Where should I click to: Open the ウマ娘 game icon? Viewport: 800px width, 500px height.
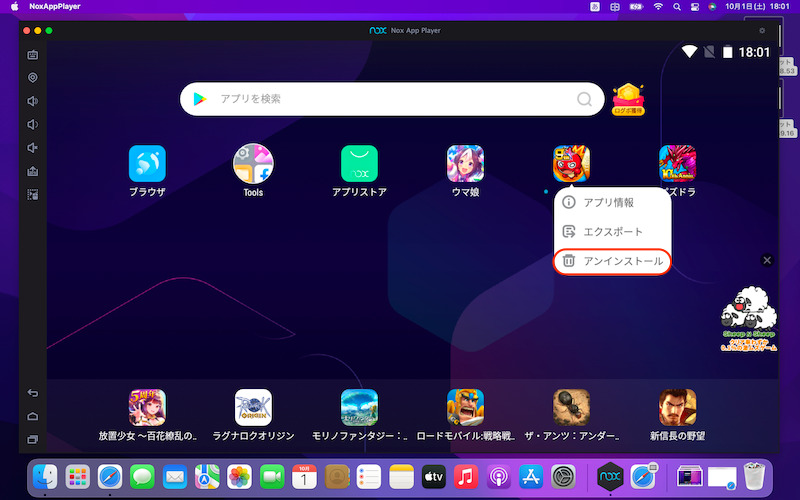pos(465,164)
